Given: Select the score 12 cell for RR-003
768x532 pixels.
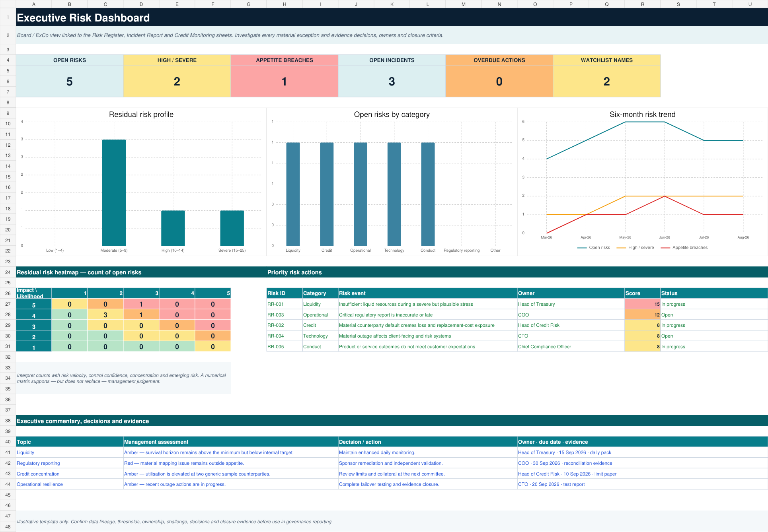Looking at the screenshot, I should [x=643, y=315].
